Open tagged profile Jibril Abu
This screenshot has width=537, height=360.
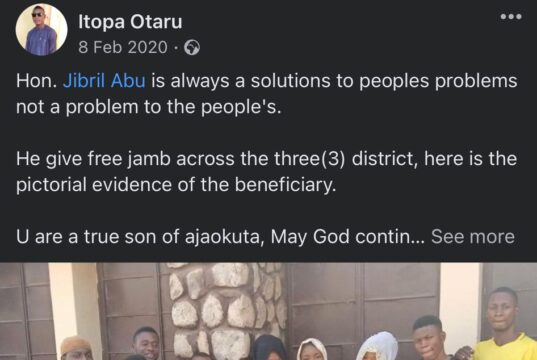[x=104, y=81]
